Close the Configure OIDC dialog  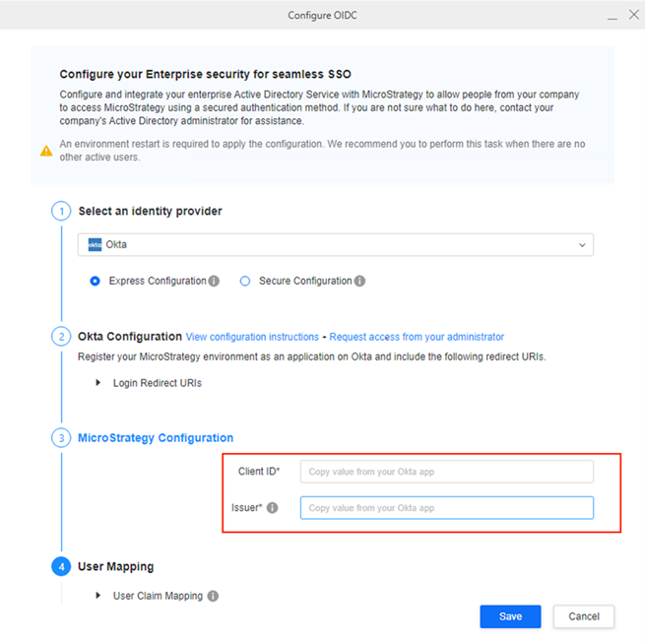(x=633, y=15)
